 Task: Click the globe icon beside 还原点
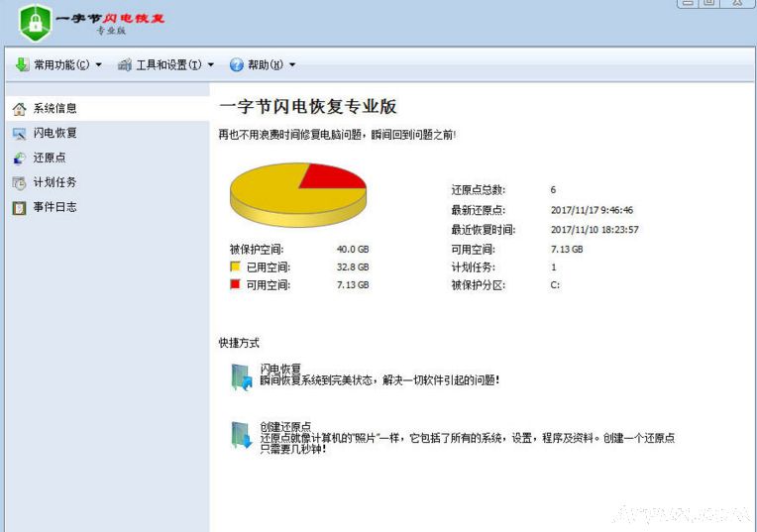click(x=19, y=158)
